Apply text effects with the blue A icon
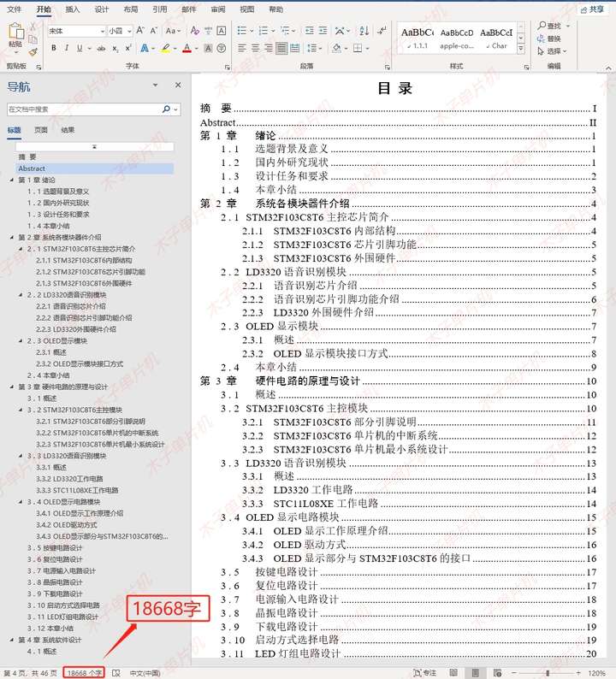Screen dimensions: 616x679 tap(145, 48)
